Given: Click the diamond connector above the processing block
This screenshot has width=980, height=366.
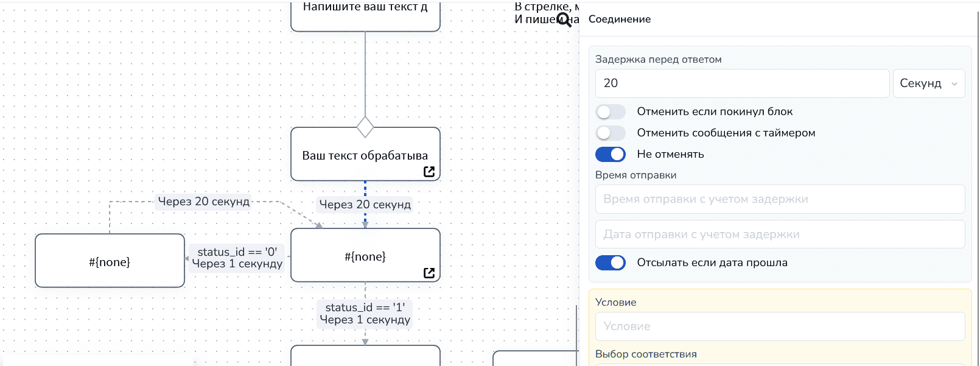Looking at the screenshot, I should 365,127.
